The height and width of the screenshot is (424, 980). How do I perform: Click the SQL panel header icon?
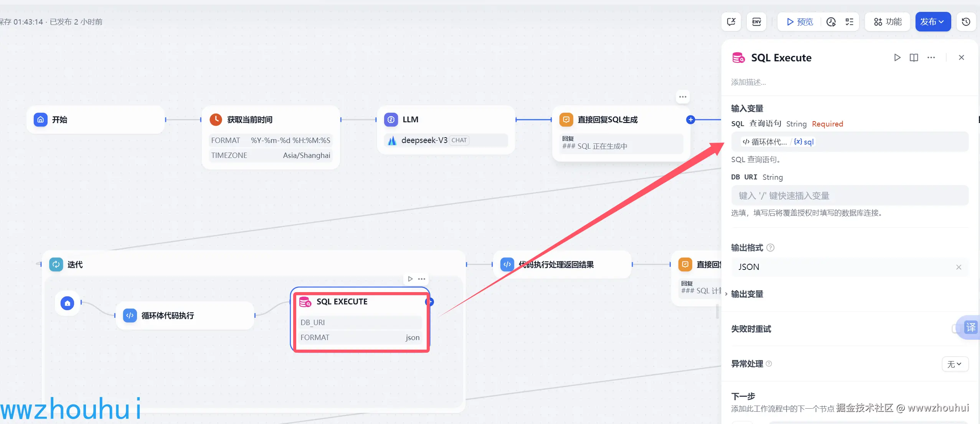739,58
